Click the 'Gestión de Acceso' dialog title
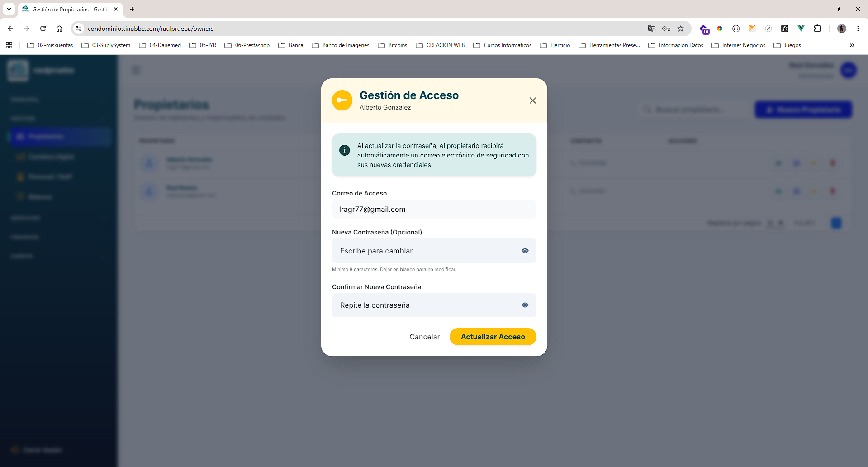Image resolution: width=868 pixels, height=467 pixels. pos(409,95)
